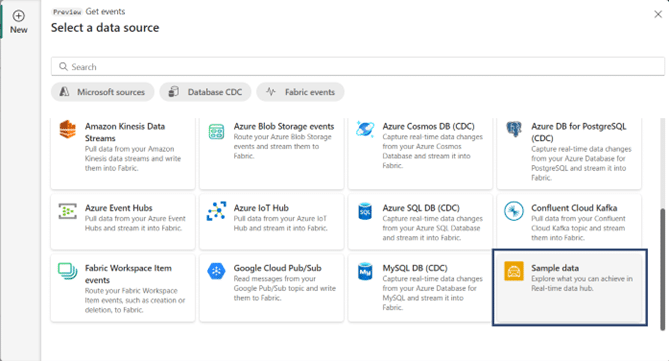
Task: Click the "Pull data from your Azure IoT" description
Action: [281, 223]
